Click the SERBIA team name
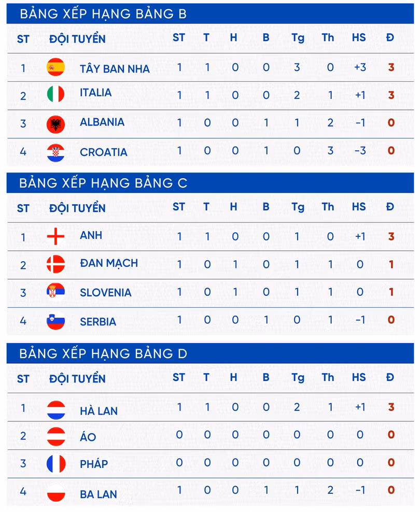Viewport: 420px width, 512px height. [98, 322]
